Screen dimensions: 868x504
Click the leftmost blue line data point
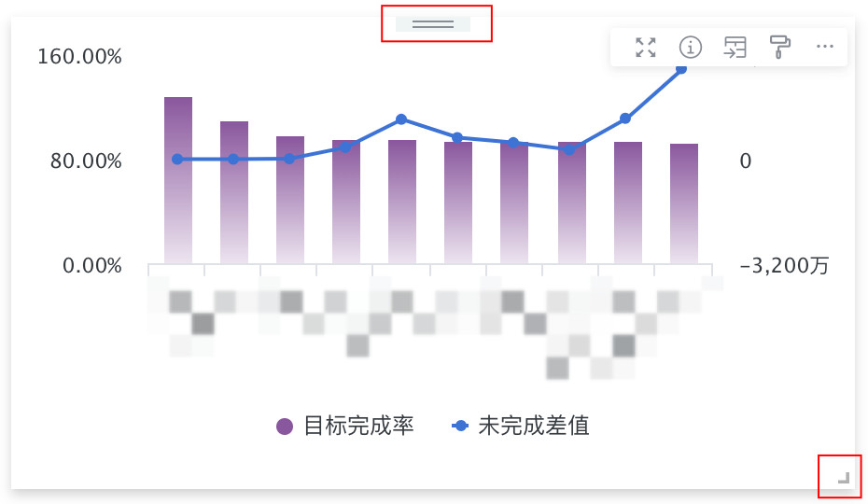point(177,160)
